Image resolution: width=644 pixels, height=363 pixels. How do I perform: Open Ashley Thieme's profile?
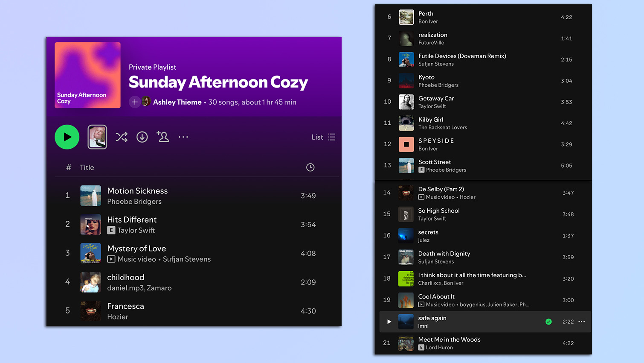pyautogui.click(x=176, y=102)
